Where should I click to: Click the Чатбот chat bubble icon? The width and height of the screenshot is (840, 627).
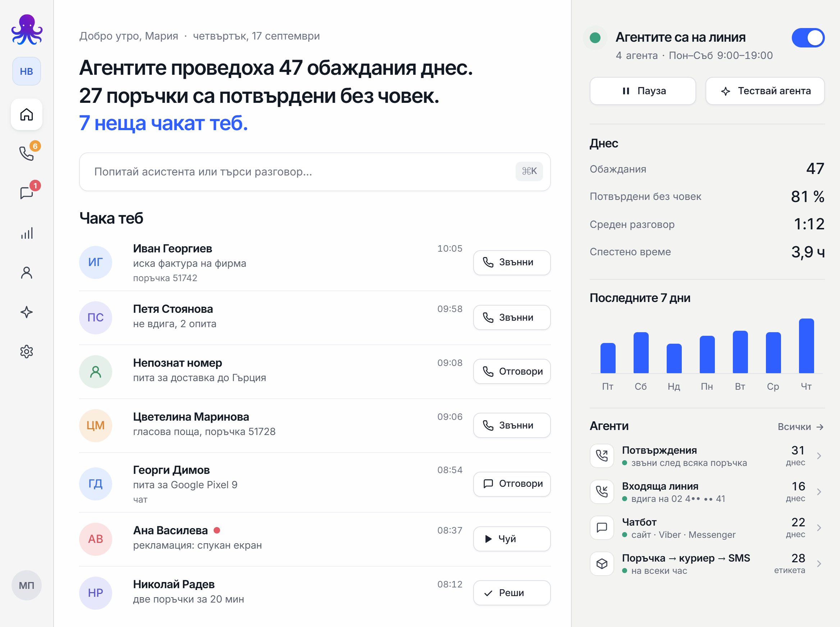click(x=602, y=527)
